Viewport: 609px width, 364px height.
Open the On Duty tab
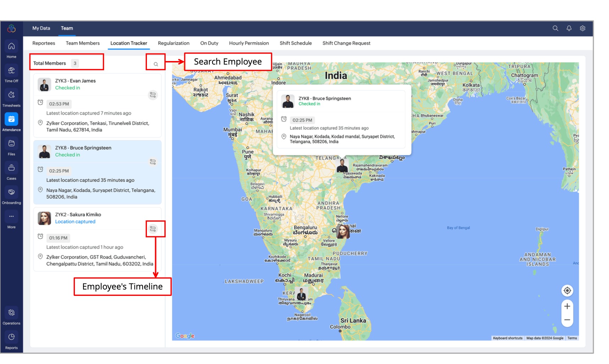pos(209,43)
